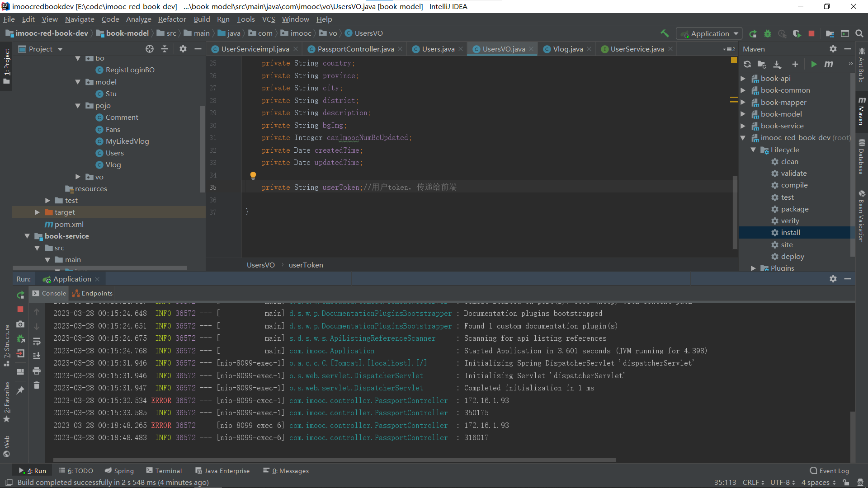Expand the book-api Maven module

(743, 79)
